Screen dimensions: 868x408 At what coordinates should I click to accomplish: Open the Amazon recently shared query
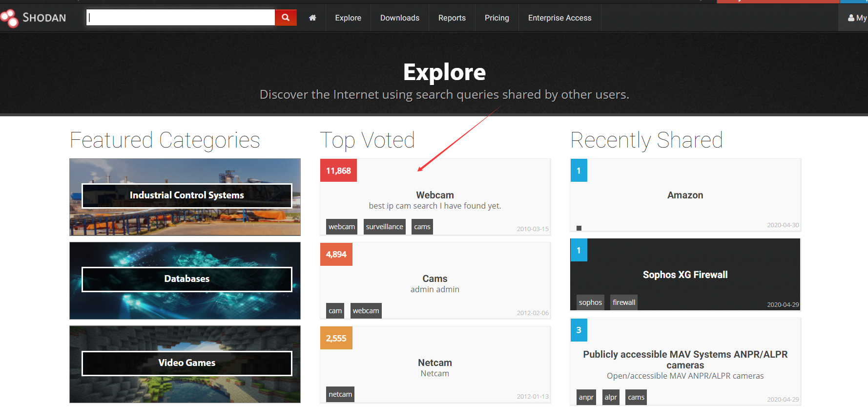point(685,195)
